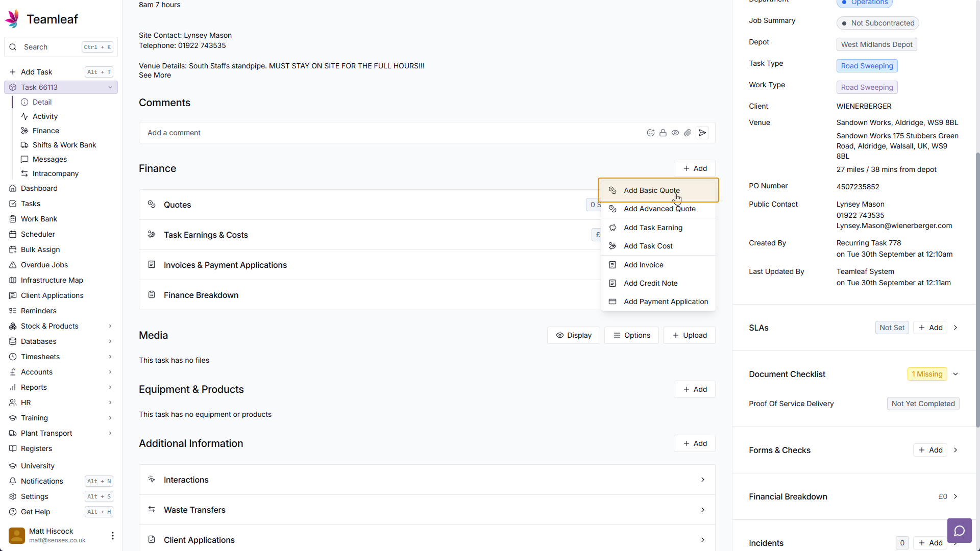Toggle the Display button in Media
Viewport: 980px width, 551px height.
coord(573,335)
